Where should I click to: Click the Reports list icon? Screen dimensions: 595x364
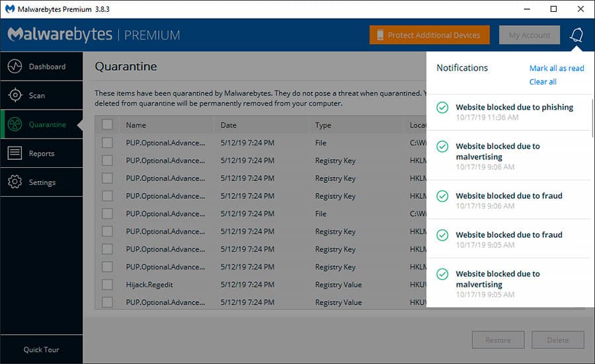(x=15, y=153)
